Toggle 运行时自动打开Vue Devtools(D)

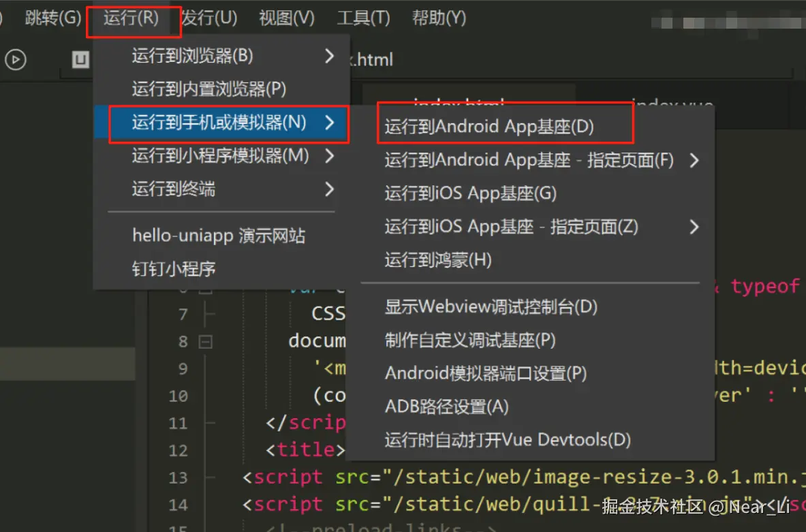click(508, 440)
